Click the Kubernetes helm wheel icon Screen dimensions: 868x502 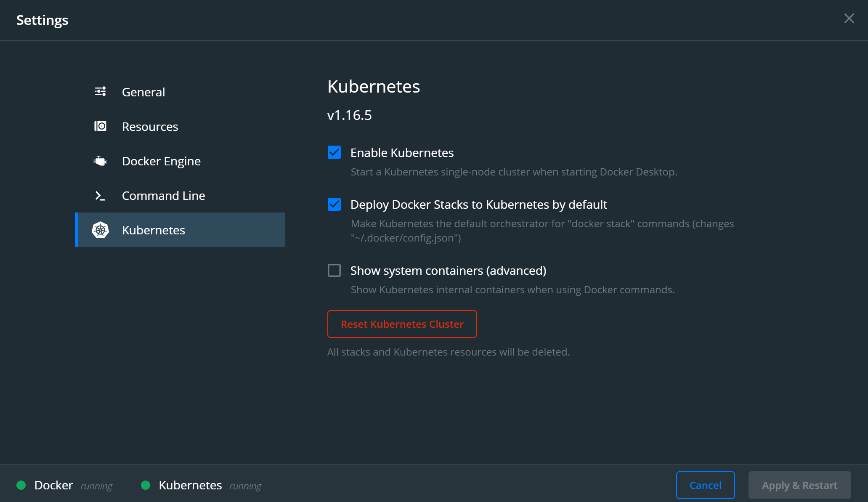point(100,230)
